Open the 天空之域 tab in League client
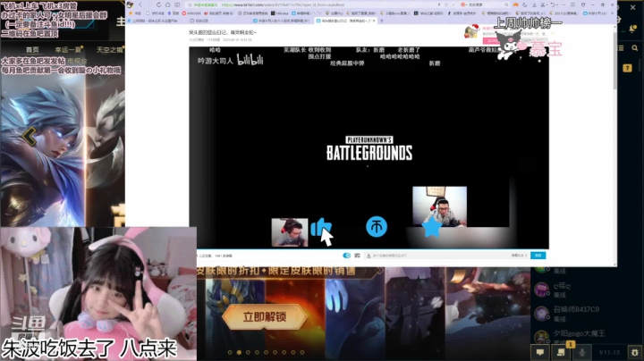The width and height of the screenshot is (644, 361). [109, 50]
